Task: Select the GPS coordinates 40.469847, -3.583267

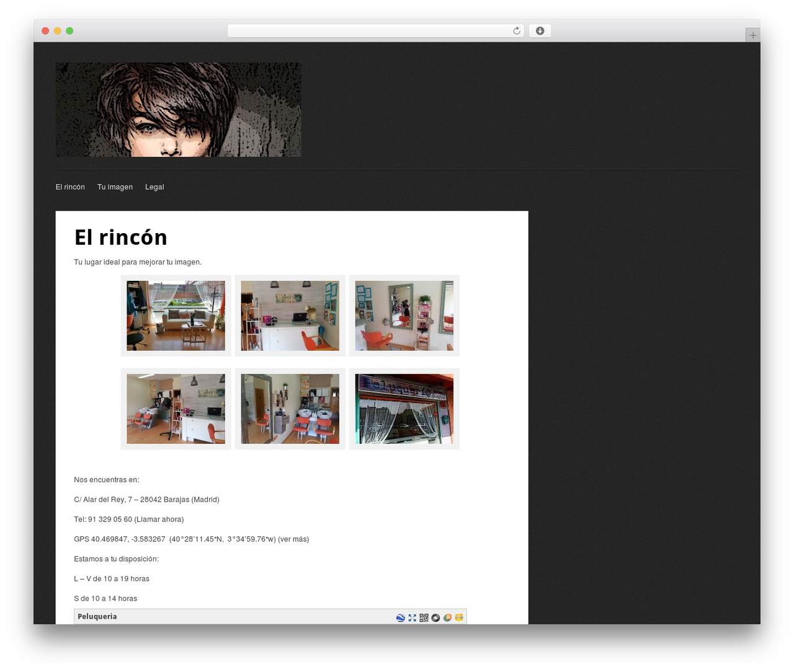Action: pyautogui.click(x=128, y=539)
